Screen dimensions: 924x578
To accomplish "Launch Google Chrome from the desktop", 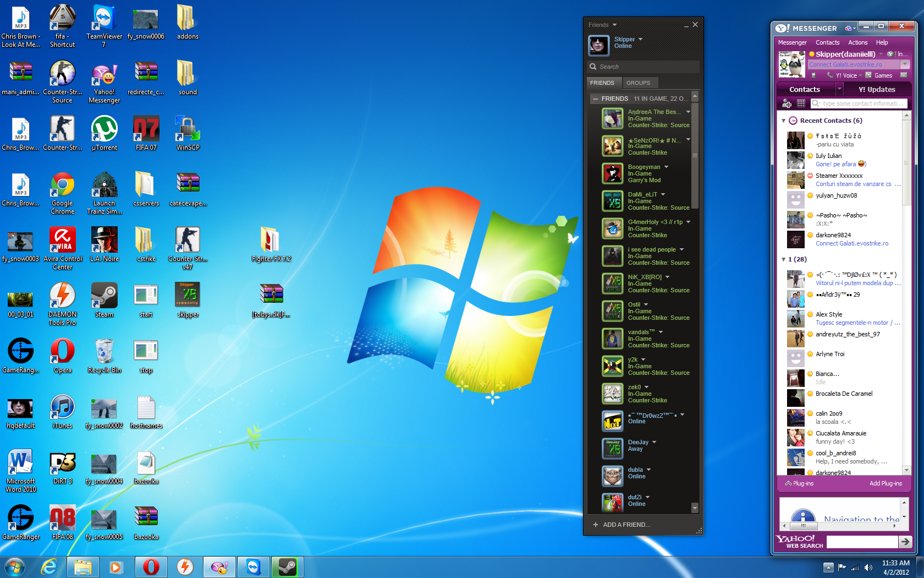I will click(x=62, y=193).
